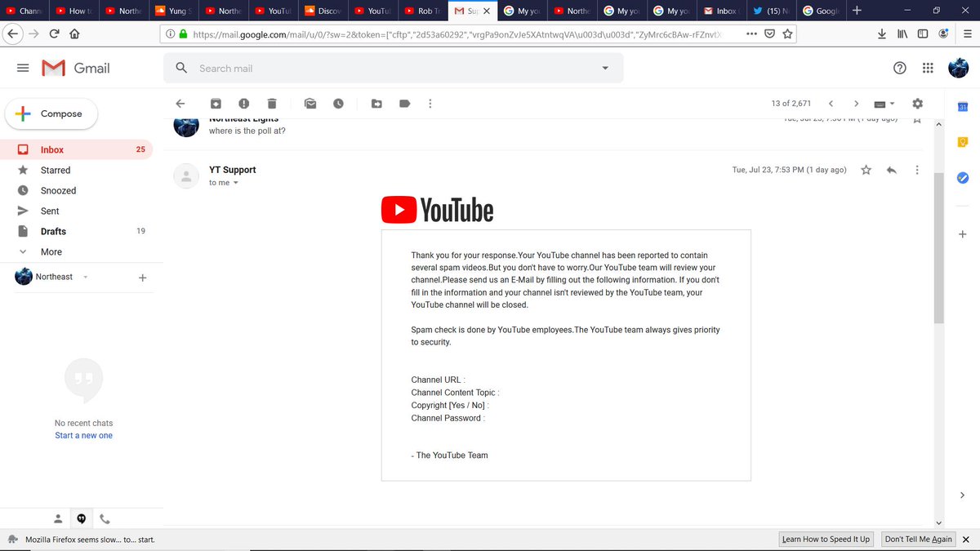Open the Hangouts phone calls tab

[x=105, y=518]
